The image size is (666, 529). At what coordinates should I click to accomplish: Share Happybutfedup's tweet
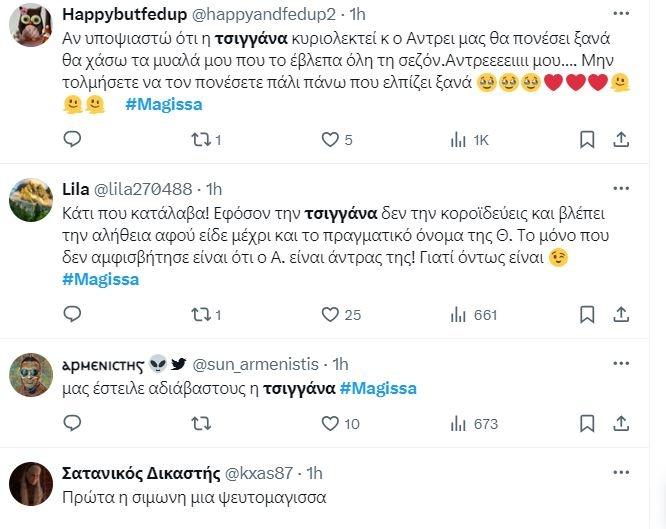point(621,139)
